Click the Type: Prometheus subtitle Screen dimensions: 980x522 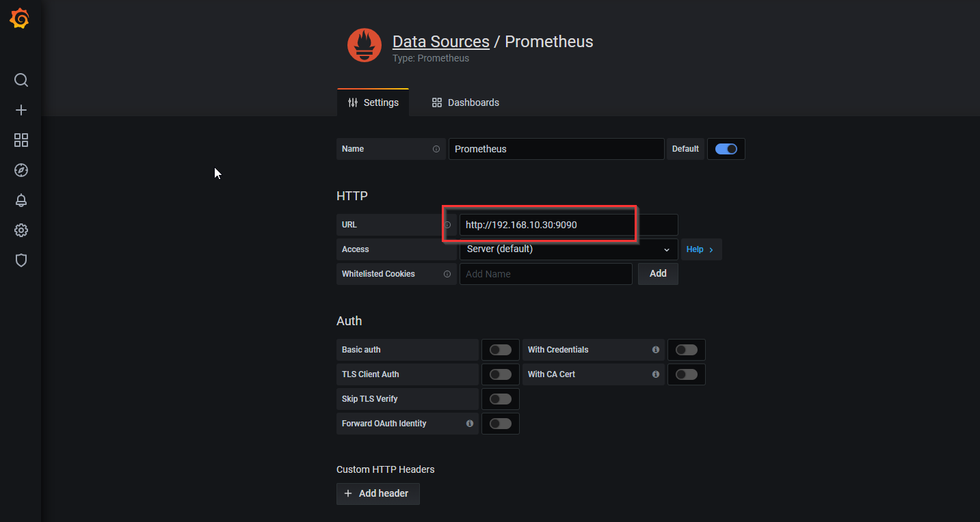(x=431, y=58)
